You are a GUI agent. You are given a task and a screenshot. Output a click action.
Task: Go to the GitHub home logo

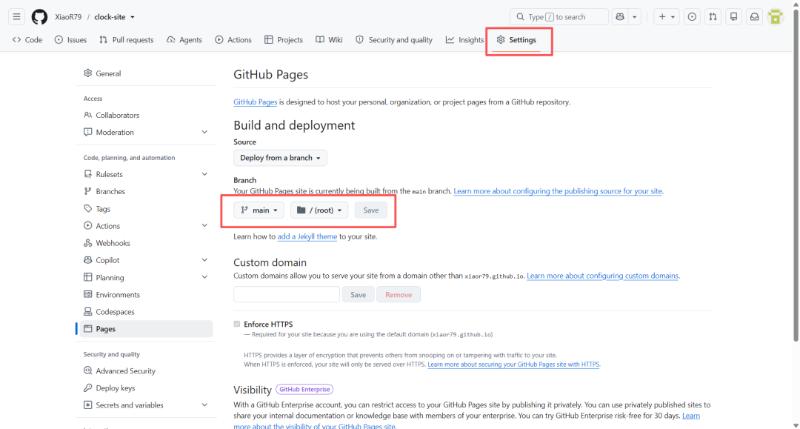(39, 17)
